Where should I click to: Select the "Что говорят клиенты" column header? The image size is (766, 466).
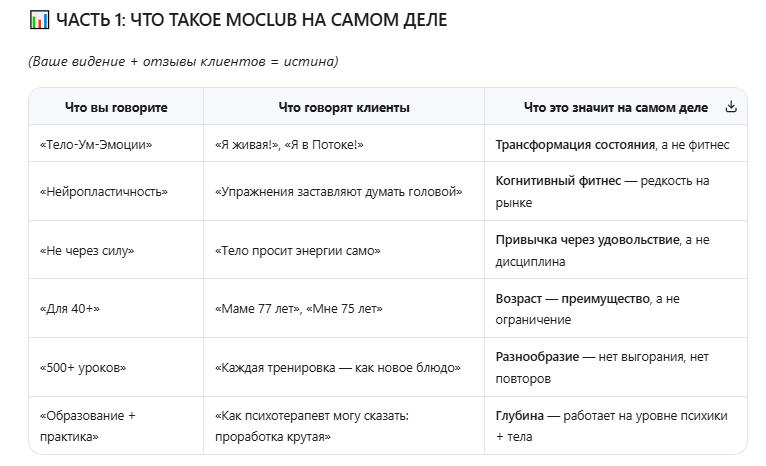coord(344,107)
